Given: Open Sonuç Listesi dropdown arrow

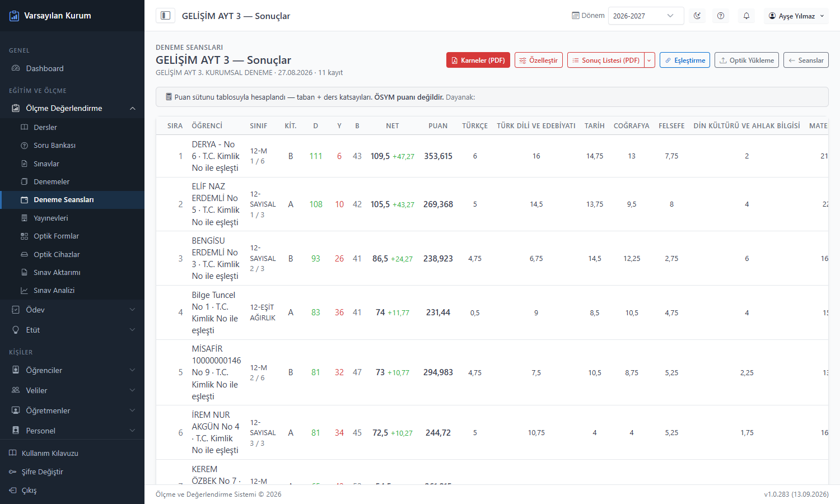Looking at the screenshot, I should pyautogui.click(x=650, y=60).
